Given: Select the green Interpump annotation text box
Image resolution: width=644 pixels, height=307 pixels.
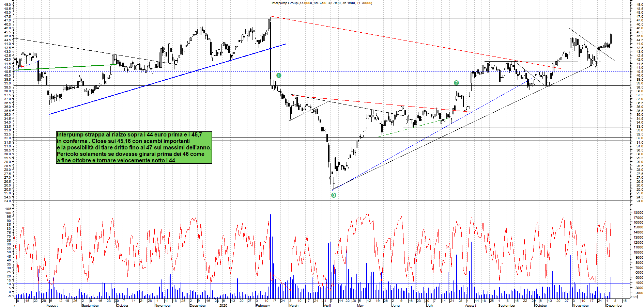Looking at the screenshot, I should pos(134,148).
